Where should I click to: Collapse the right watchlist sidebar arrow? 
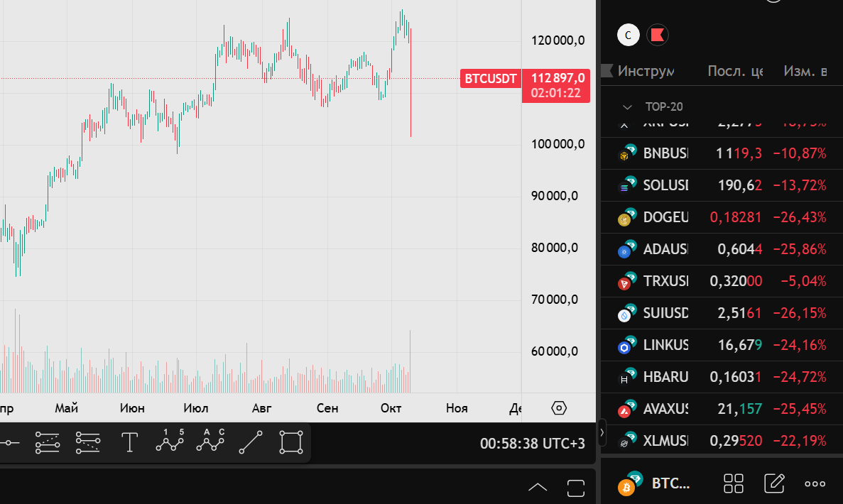[602, 432]
